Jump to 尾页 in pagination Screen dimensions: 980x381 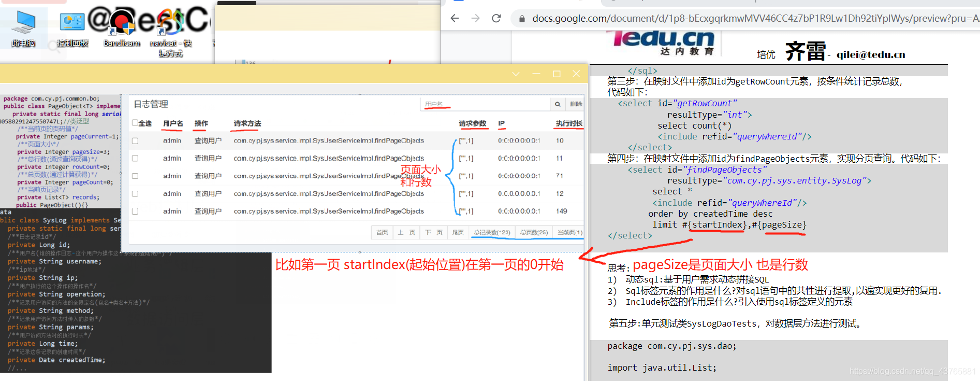[x=458, y=233]
